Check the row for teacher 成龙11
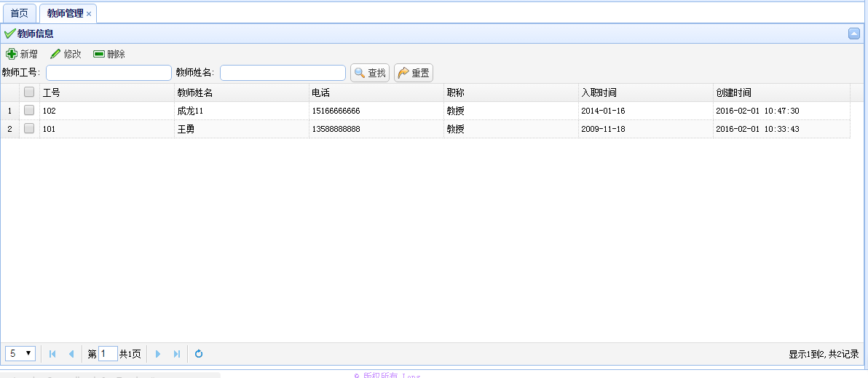The height and width of the screenshot is (378, 868). (x=29, y=111)
